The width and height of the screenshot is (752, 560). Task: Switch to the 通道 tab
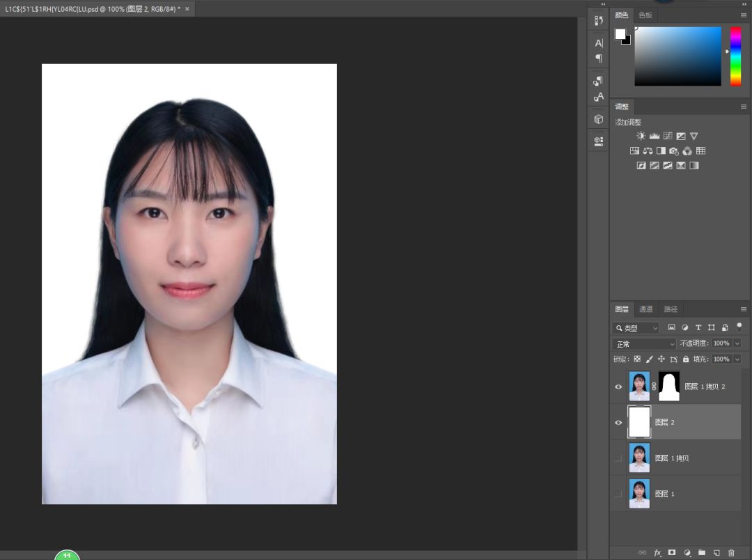point(645,309)
